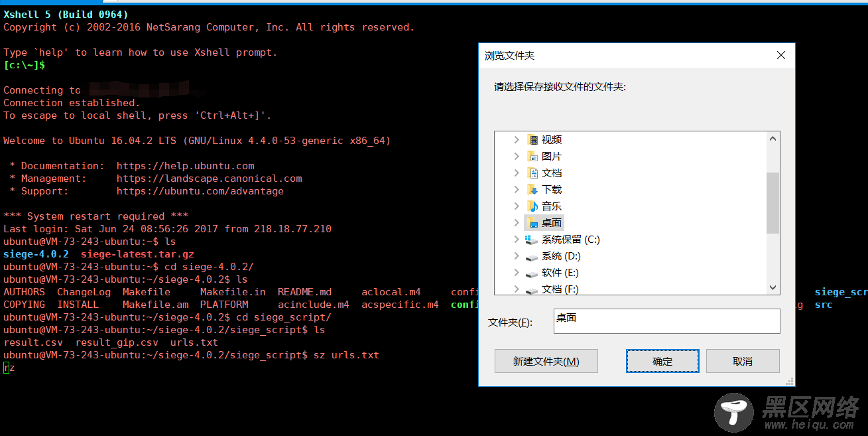This screenshot has width=868, height=436.
Task: Click the folder tree scroll up arrow
Action: (x=773, y=139)
